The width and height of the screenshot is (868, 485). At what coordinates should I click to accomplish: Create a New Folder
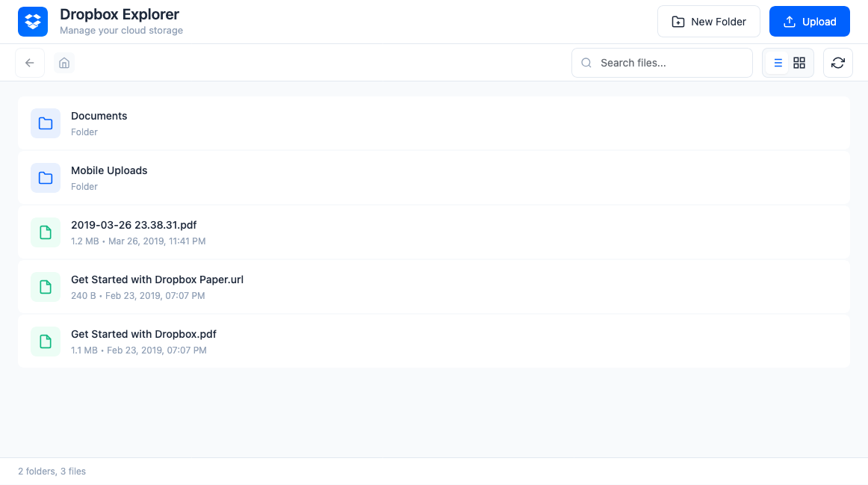(x=708, y=21)
